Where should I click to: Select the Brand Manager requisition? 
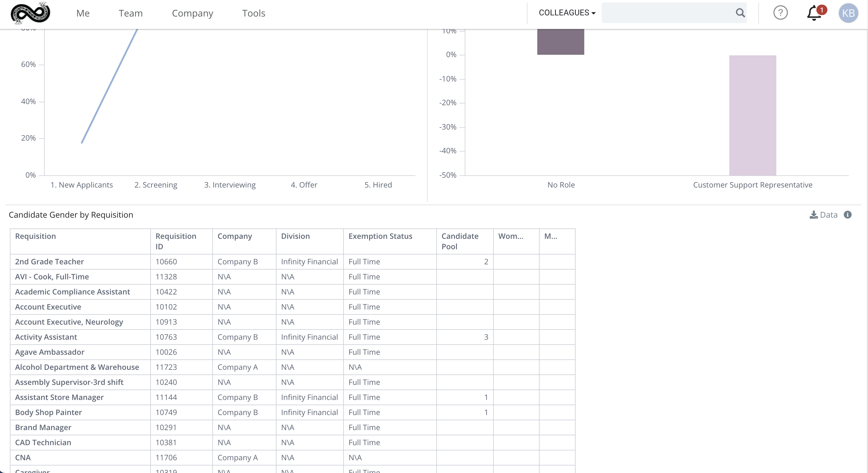(43, 427)
